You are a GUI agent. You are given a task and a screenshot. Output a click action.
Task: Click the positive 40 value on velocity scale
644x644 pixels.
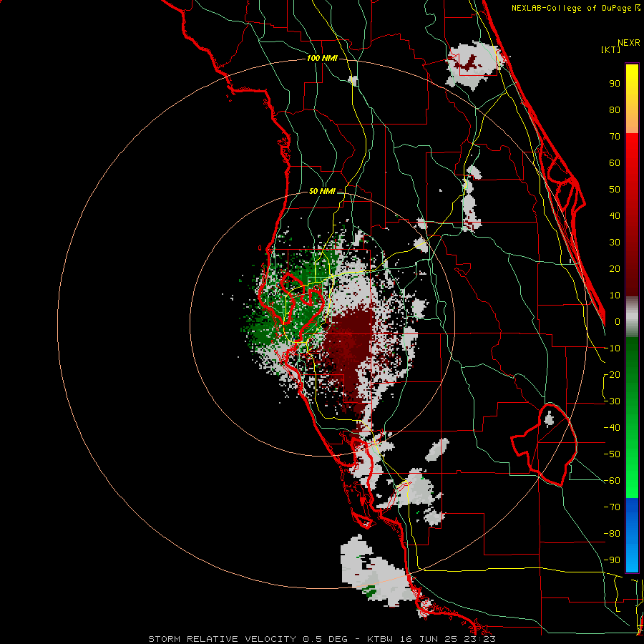[615, 216]
